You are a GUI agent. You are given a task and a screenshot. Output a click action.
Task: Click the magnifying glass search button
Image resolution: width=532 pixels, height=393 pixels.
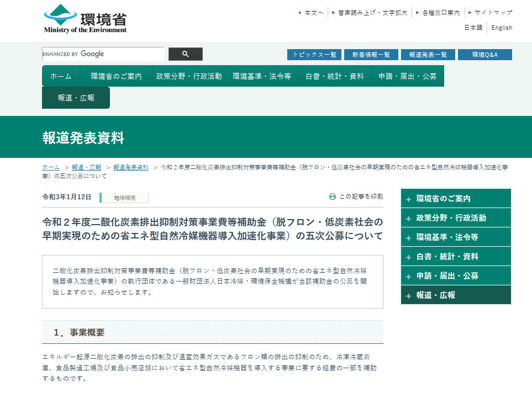click(185, 54)
